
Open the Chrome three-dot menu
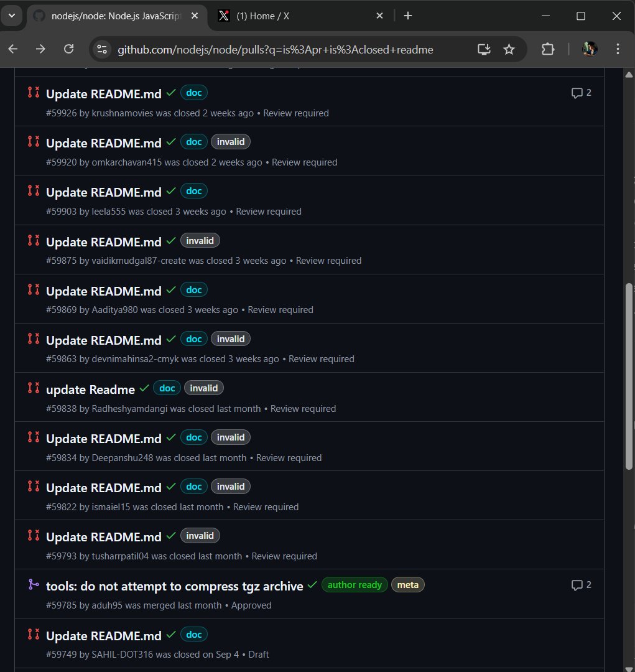(618, 49)
